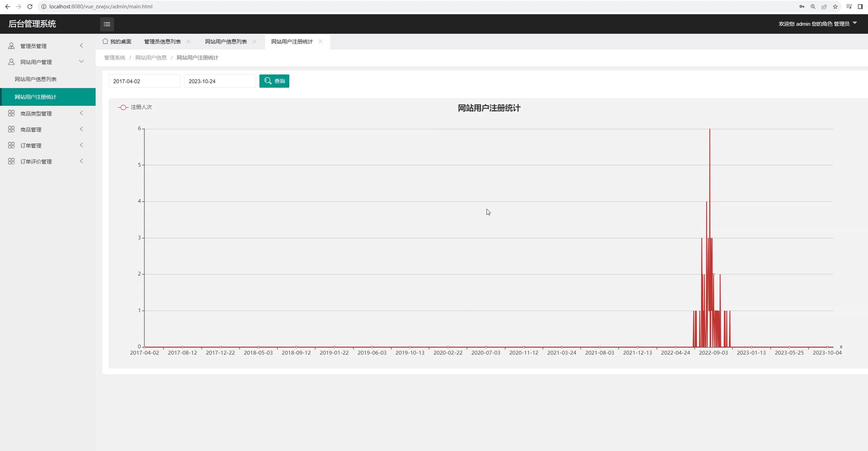The width and height of the screenshot is (868, 451).
Task: Click the 订单评价管理 grid icon
Action: [x=11, y=161]
